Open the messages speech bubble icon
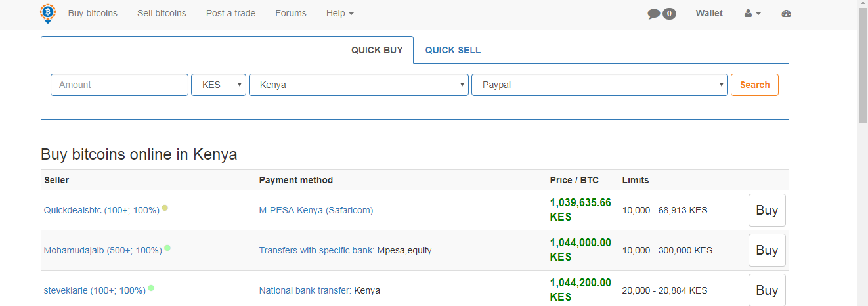The height and width of the screenshot is (306, 868). (654, 14)
